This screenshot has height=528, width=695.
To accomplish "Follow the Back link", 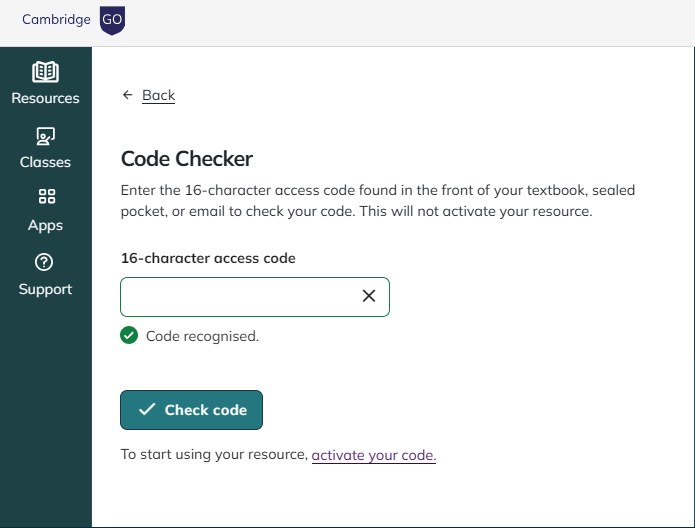I will click(x=158, y=95).
